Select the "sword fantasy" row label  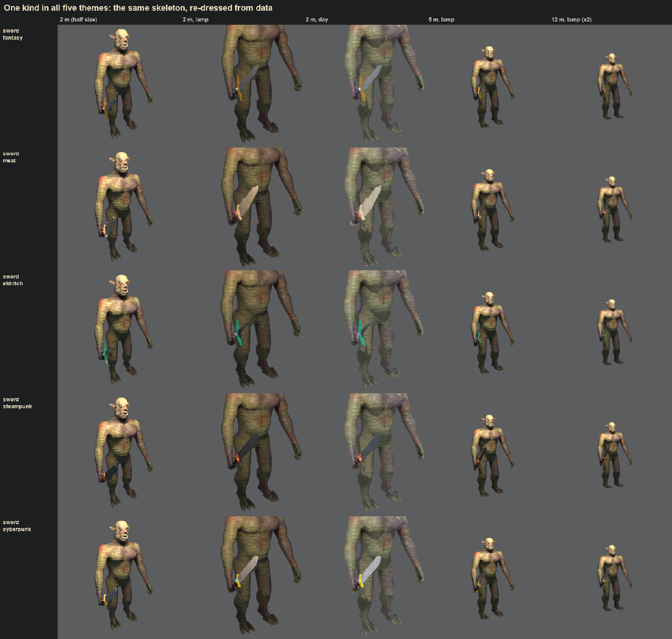click(x=13, y=34)
